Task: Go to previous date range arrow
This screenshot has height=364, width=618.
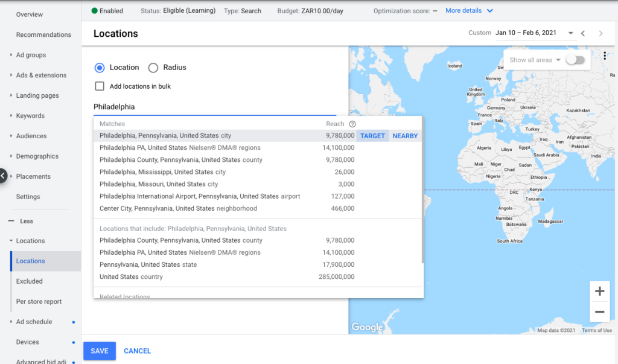Action: click(583, 34)
